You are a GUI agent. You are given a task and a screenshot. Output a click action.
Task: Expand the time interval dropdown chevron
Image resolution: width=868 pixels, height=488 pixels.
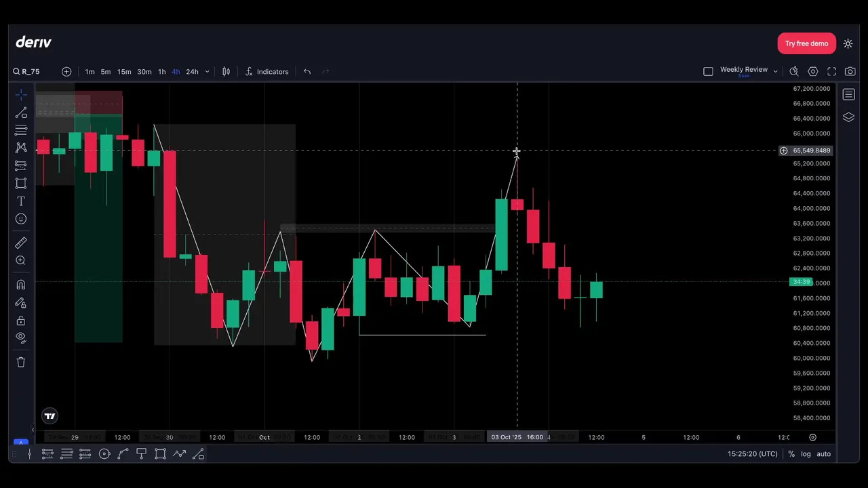207,72
